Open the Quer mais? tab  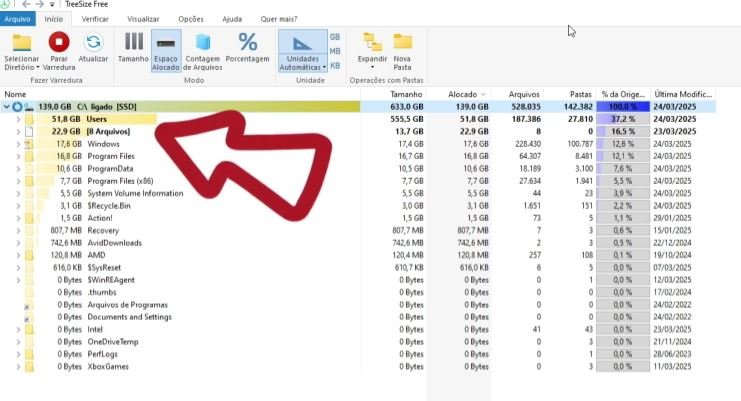tap(279, 19)
